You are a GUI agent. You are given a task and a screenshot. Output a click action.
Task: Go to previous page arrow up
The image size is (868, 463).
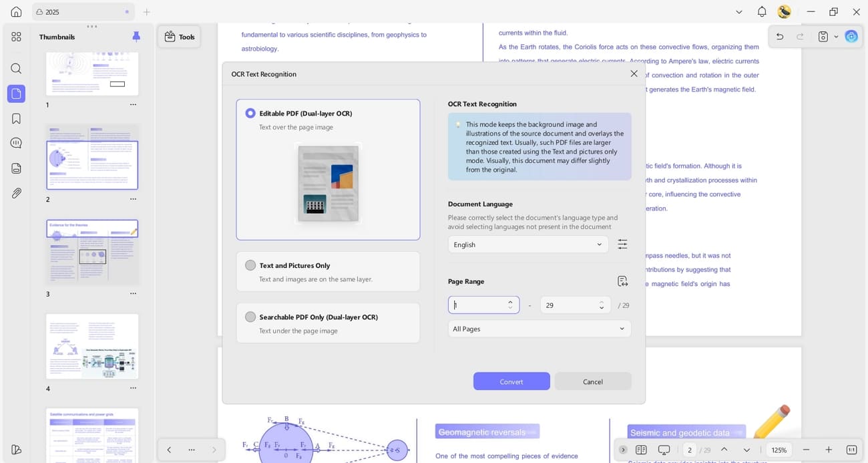point(724,450)
